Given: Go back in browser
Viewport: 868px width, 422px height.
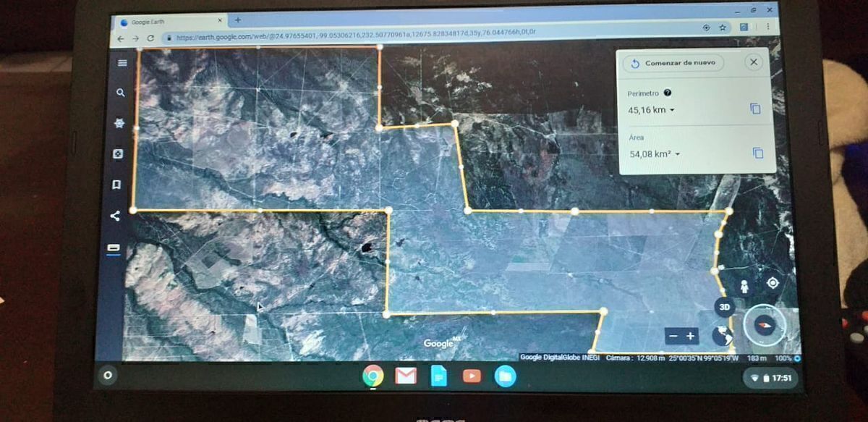Looking at the screenshot, I should pos(121,38).
